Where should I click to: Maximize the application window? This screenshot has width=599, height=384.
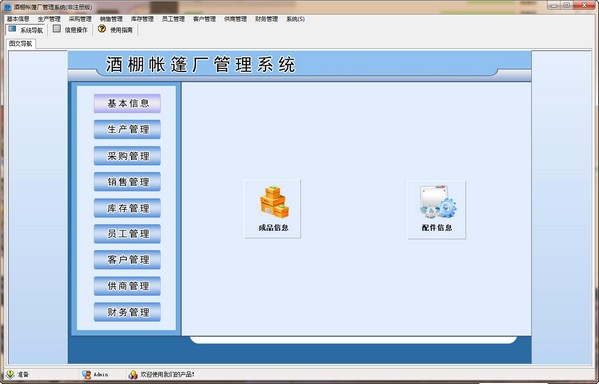pos(567,5)
